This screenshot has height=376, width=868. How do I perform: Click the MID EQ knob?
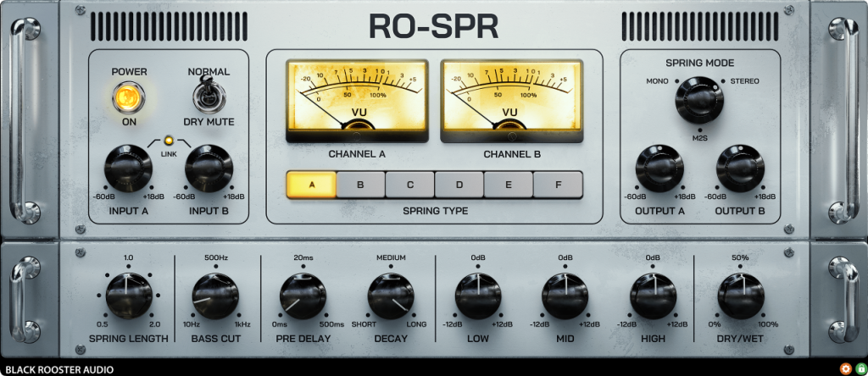coord(565,296)
